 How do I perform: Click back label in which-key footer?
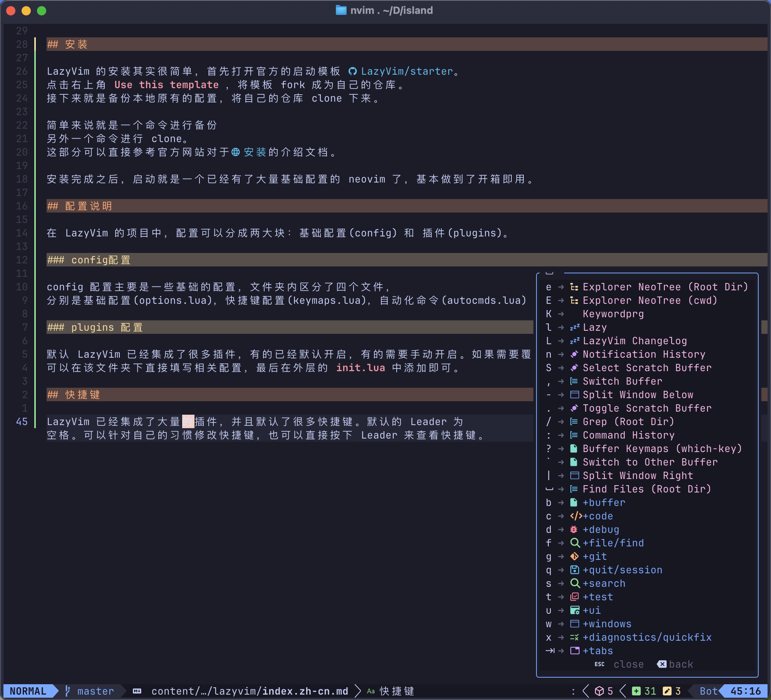coord(681,664)
